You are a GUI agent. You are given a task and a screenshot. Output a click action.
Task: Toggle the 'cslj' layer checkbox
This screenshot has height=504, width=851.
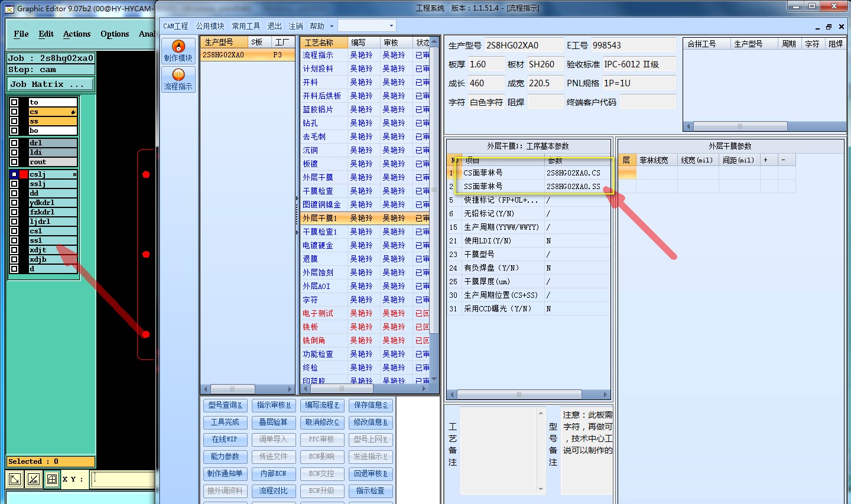click(14, 174)
